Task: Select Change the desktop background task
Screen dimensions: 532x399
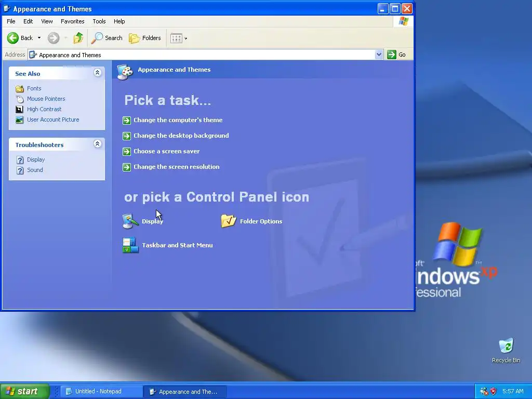Action: coord(181,136)
